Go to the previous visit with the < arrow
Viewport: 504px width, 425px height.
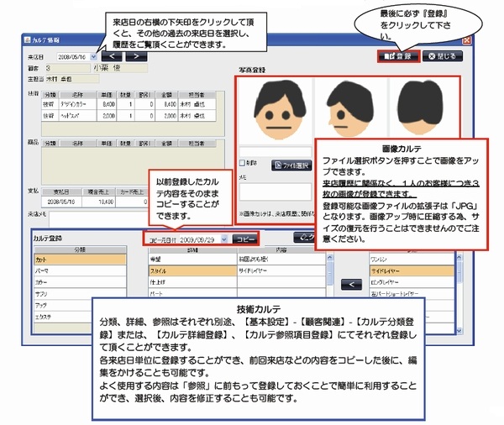point(113,56)
